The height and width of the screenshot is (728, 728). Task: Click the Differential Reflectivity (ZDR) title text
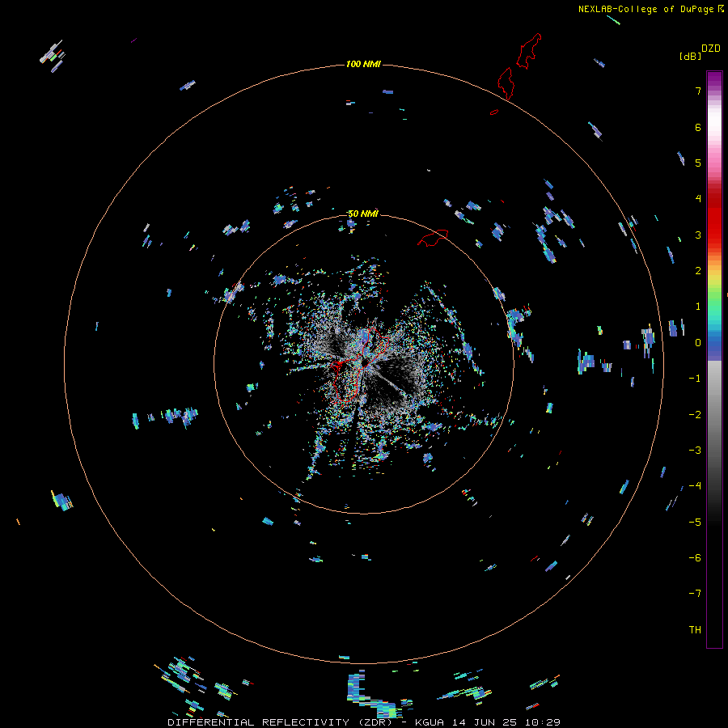[281, 722]
